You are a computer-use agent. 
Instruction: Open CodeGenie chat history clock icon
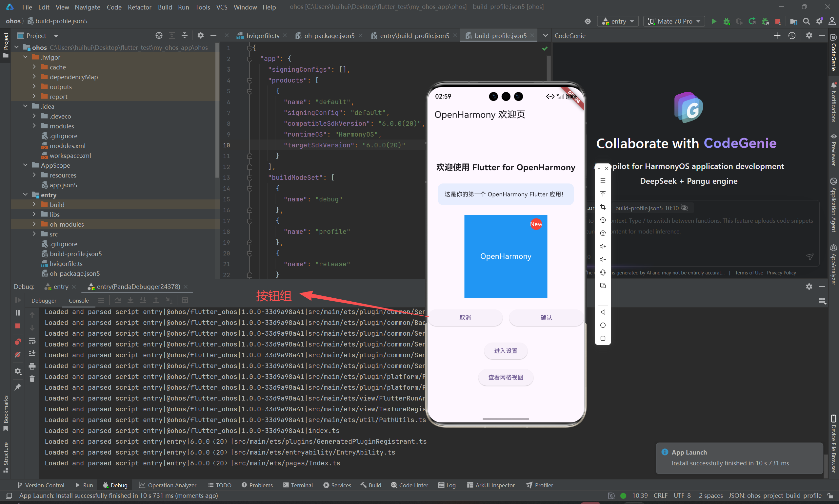tap(792, 36)
